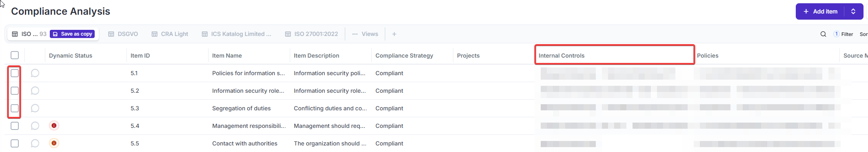Image resolution: width=868 pixels, height=152 pixels.
Task: Click the search magnifier icon
Action: point(823,34)
